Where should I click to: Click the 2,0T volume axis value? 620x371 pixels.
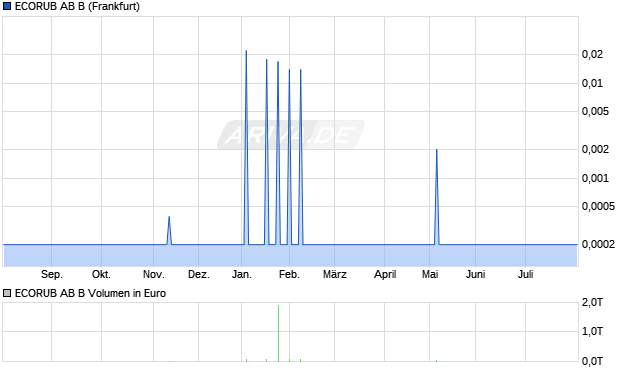pyautogui.click(x=592, y=303)
